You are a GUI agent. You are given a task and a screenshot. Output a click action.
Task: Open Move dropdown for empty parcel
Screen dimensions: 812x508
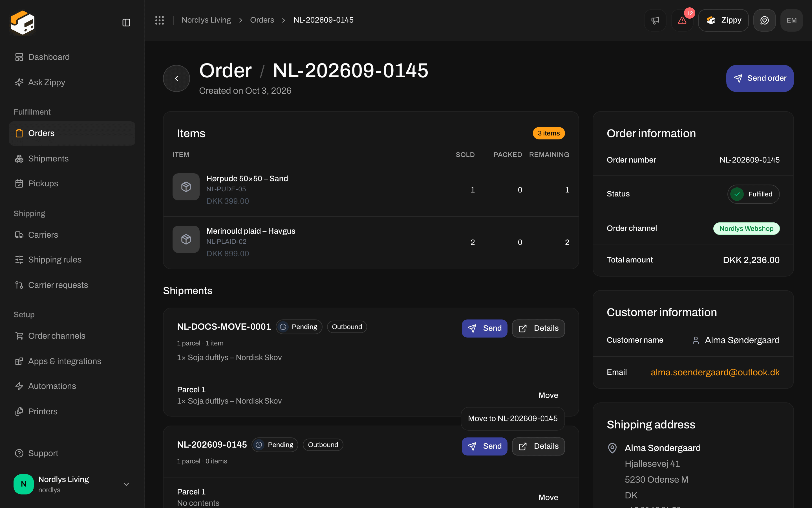pos(548,497)
